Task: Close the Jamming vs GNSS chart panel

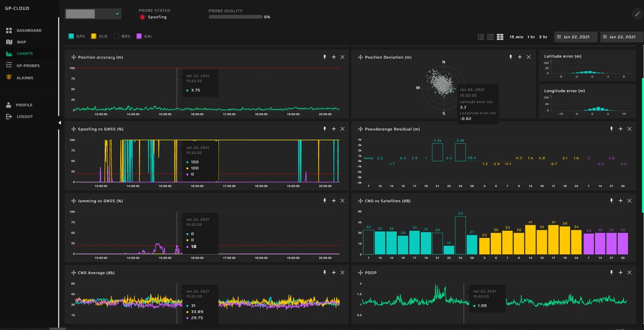Action: [342, 200]
